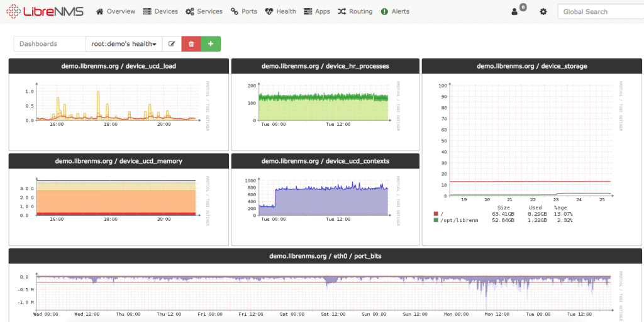This screenshot has width=644, height=322.
Task: Open the Overview menu
Action: pos(116,11)
